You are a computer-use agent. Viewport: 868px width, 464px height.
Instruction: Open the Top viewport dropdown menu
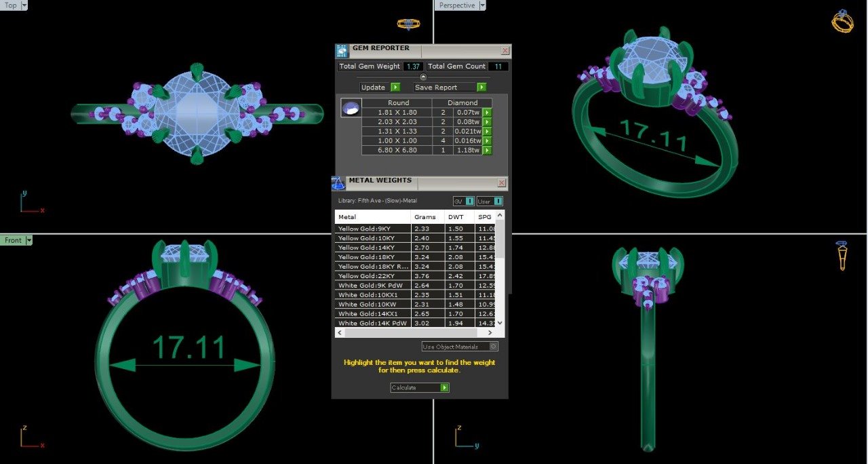24,5
